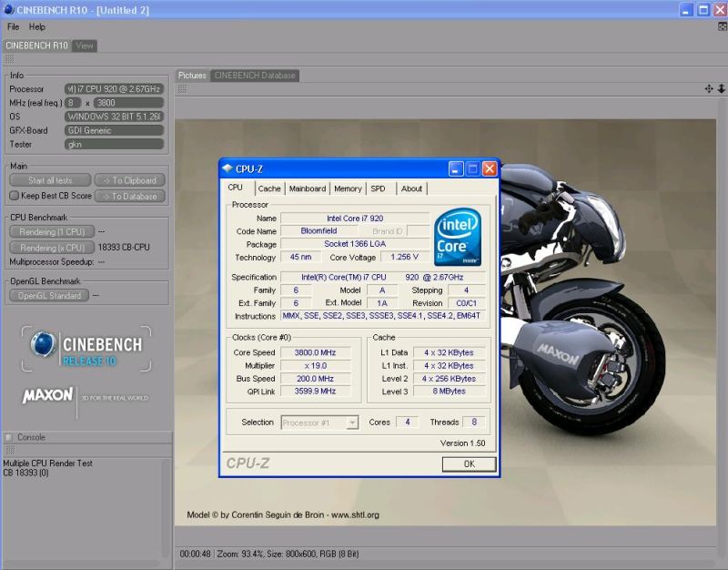Open the Cache tab in CPU-Z
Screen dimensions: 728x570
pyautogui.click(x=269, y=188)
